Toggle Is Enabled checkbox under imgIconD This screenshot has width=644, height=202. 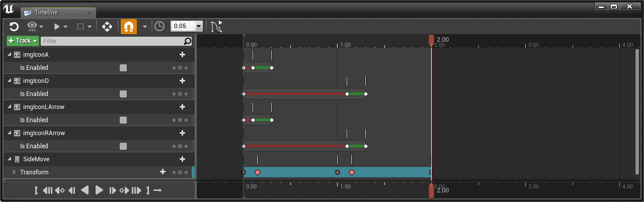click(123, 94)
